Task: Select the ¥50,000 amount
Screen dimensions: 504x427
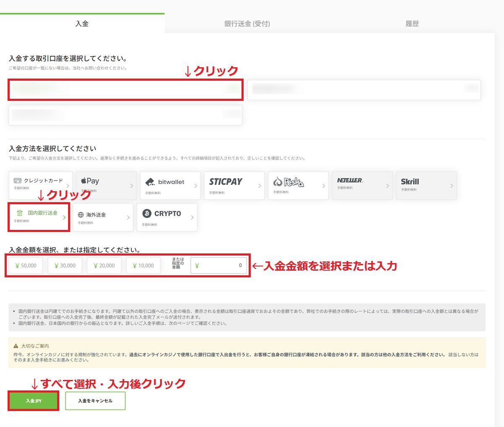Action: 26,266
